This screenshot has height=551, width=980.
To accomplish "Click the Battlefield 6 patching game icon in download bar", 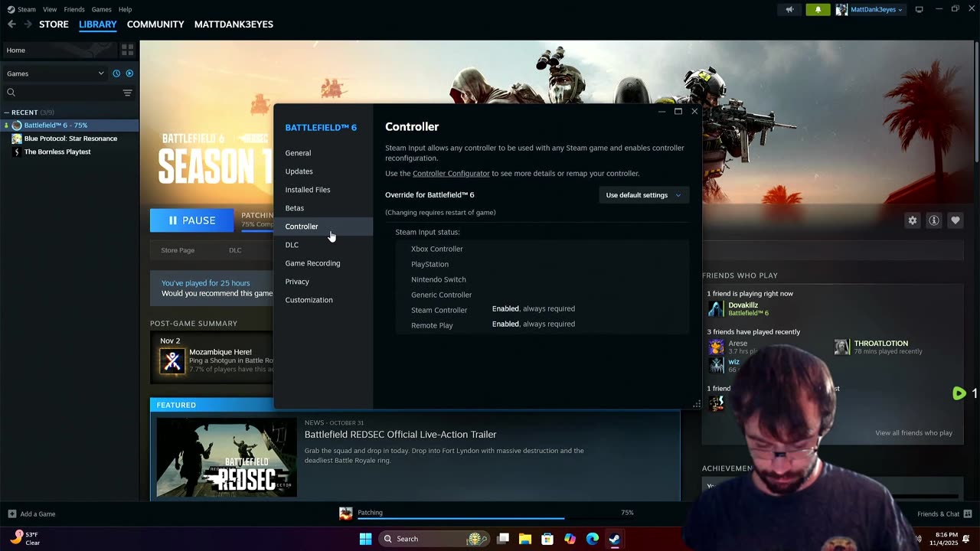I will [x=346, y=514].
